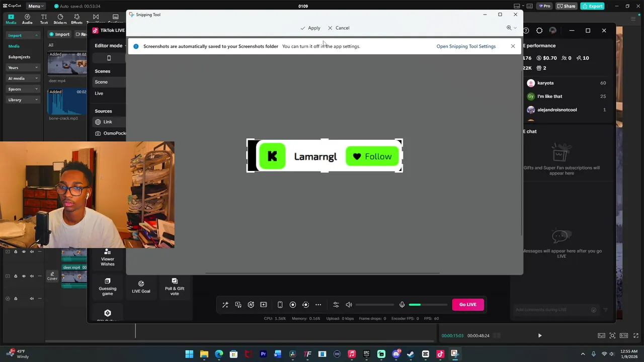Open the Poll & Gift vote tile
644x362 pixels.
(175, 287)
